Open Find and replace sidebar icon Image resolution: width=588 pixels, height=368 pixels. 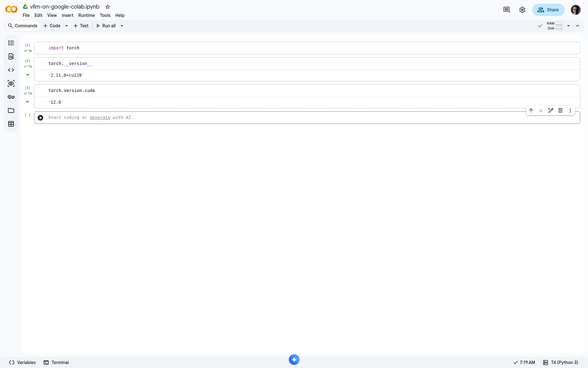[11, 56]
